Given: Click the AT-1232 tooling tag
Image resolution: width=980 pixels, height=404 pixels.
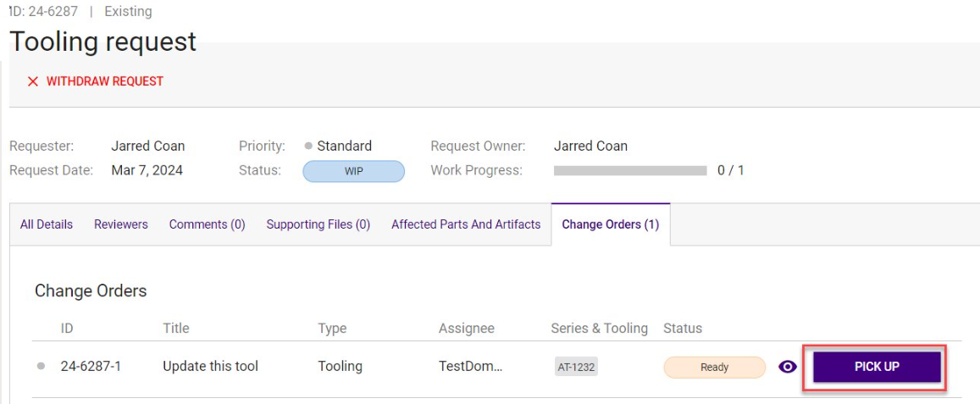Looking at the screenshot, I should pyautogui.click(x=576, y=367).
